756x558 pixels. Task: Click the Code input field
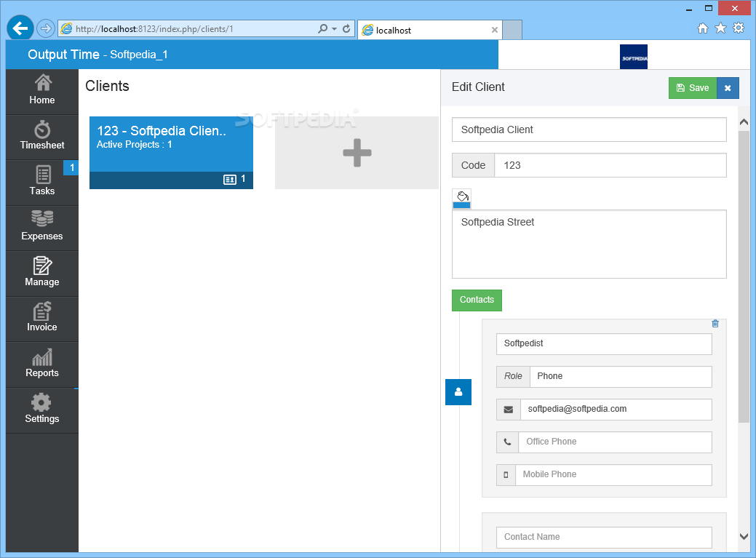click(x=610, y=165)
